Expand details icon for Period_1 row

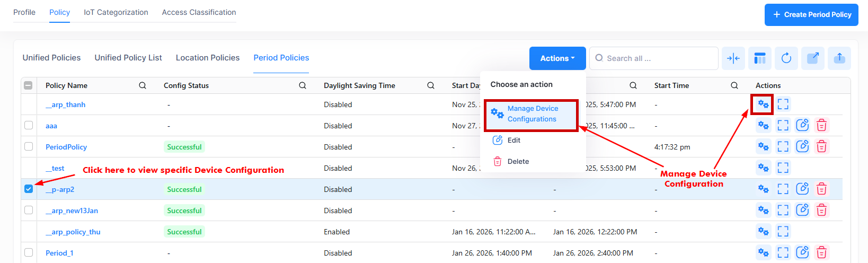783,253
